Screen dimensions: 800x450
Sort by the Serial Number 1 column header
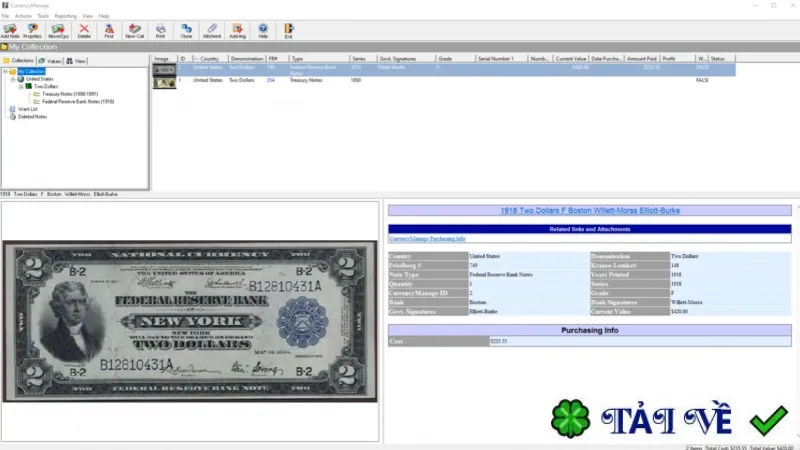[501, 59]
